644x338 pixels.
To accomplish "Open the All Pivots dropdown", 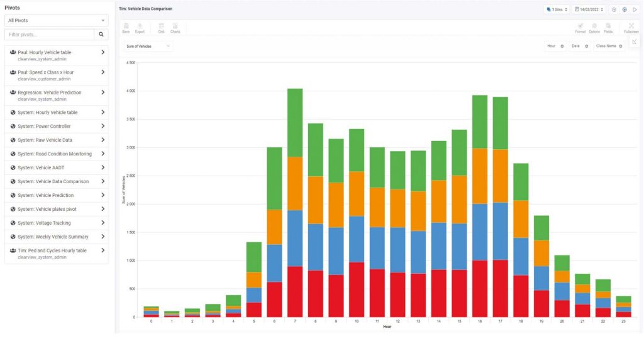I will click(x=56, y=20).
